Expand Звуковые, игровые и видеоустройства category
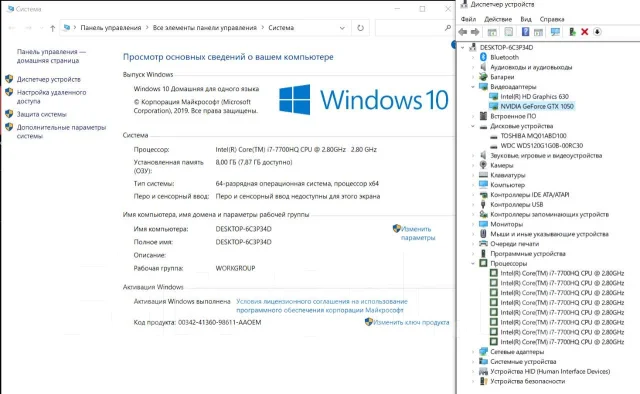The width and height of the screenshot is (640, 394). point(473,155)
